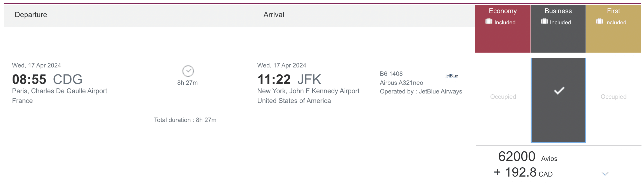The image size is (644, 183).
Task: Expand price details chevron near CAD
Action: 605,174
